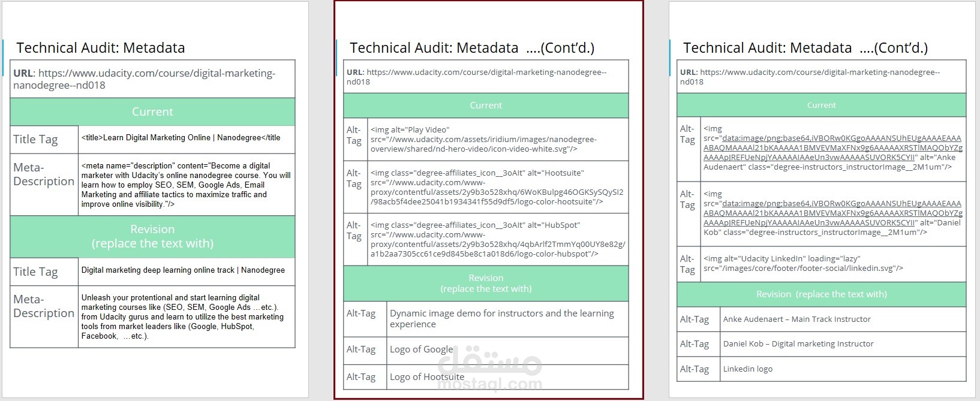Click "Alt-Tag" label beside "Logo of Hootsuite"

coord(361,377)
